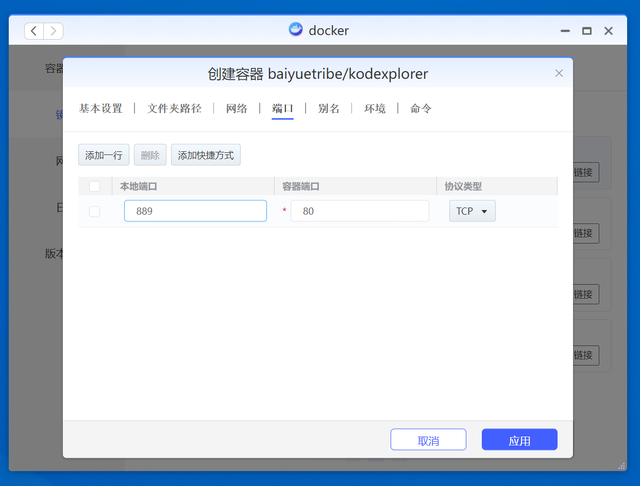Select the 端口 tab
The height and width of the screenshot is (486, 640).
click(282, 109)
